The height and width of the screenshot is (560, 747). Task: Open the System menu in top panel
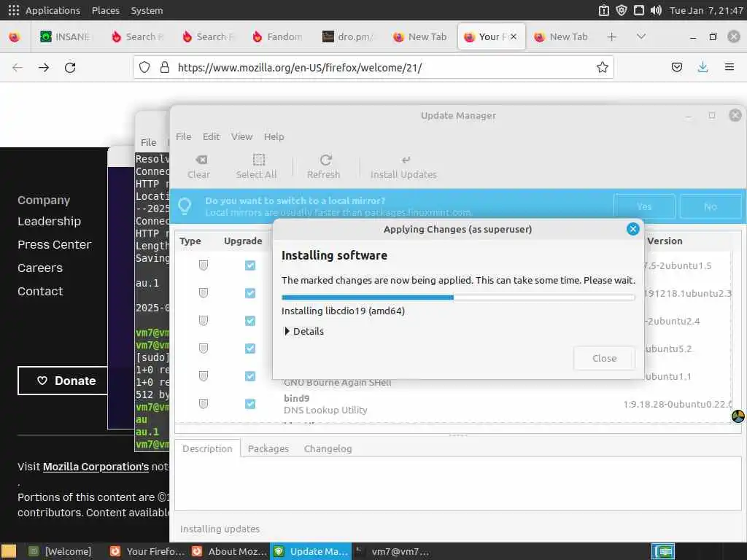pos(147,10)
